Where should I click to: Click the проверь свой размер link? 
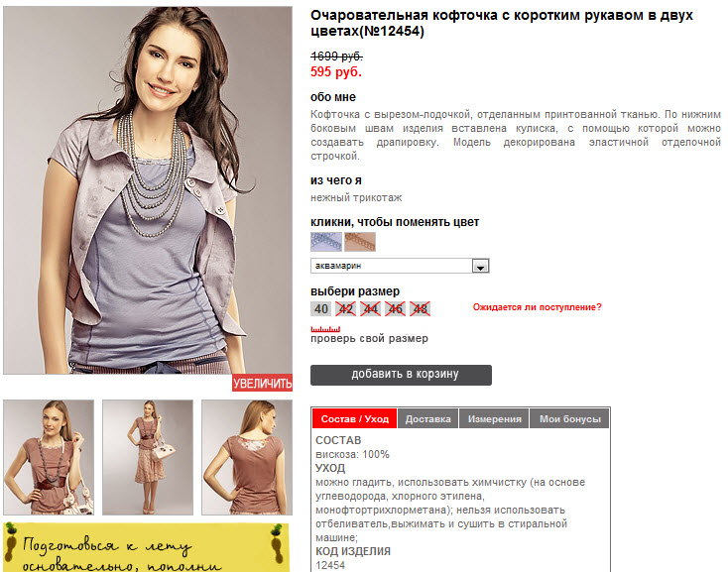(x=369, y=339)
